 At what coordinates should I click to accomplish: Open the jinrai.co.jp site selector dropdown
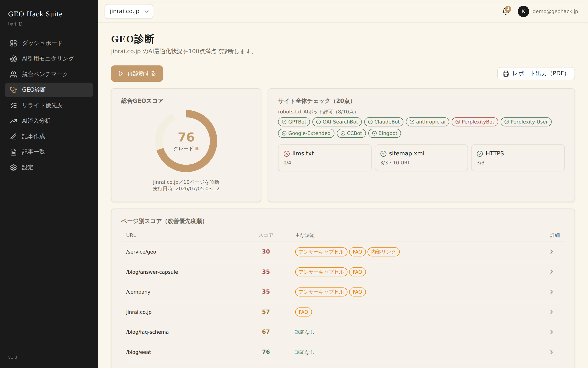click(x=129, y=11)
